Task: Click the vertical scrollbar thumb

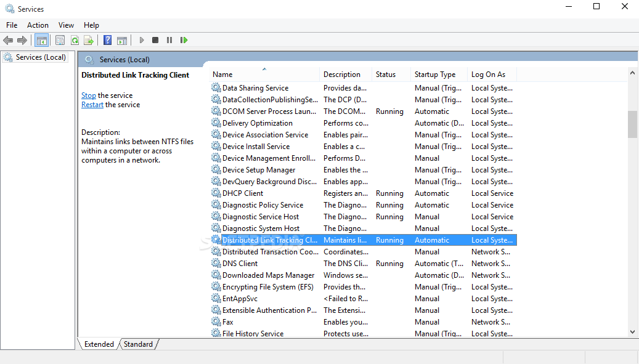Action: click(632, 124)
